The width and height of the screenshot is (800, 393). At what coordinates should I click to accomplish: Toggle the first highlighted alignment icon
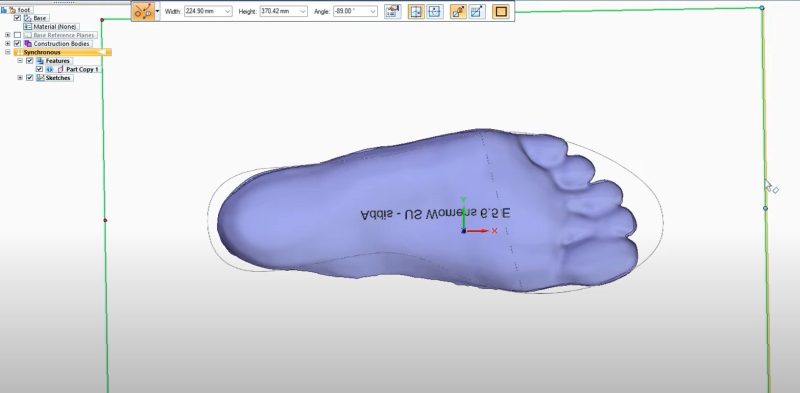pyautogui.click(x=416, y=11)
